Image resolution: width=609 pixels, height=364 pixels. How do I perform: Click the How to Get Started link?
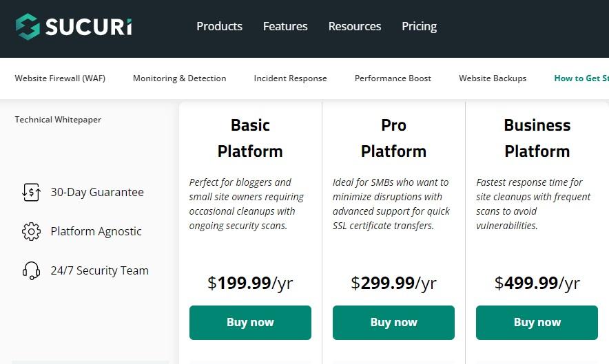pos(581,78)
